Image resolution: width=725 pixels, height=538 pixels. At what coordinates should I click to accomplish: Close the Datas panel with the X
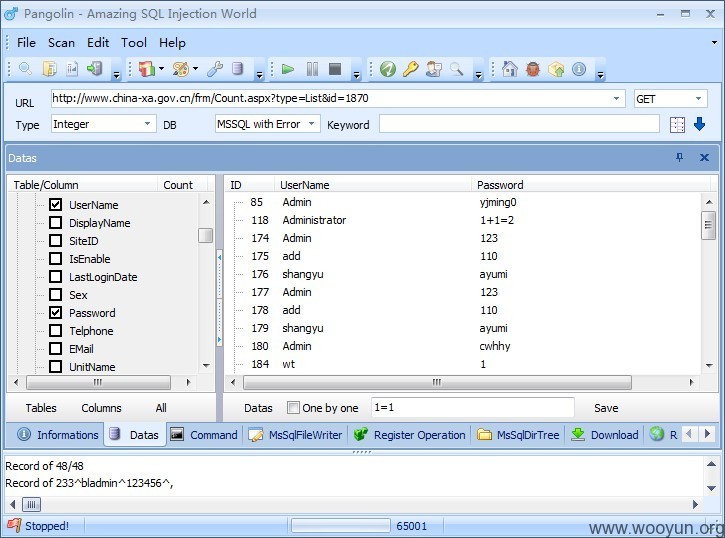click(704, 158)
